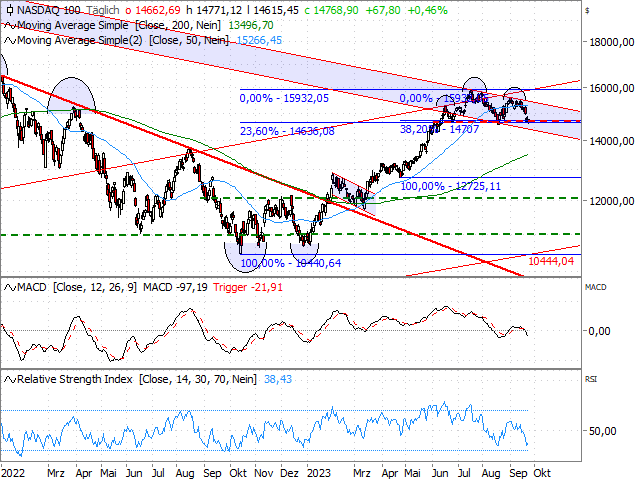
Task: Click the $ currency axis label
Action: 587,11
